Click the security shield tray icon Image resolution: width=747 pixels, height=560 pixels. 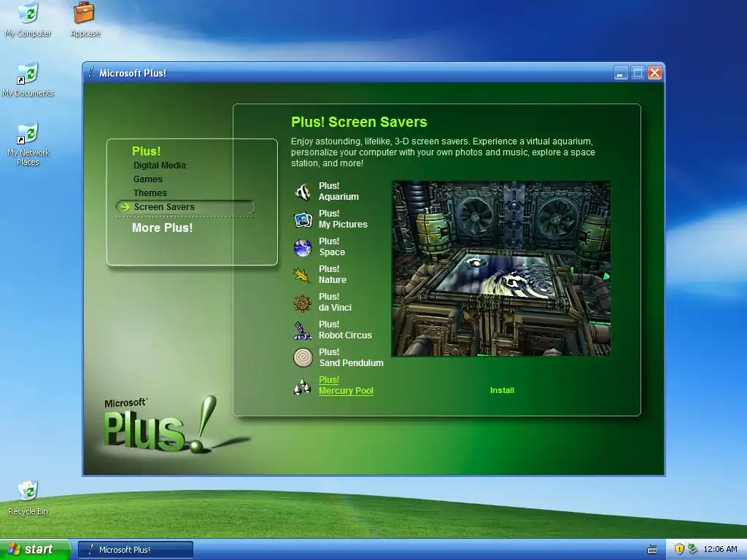coord(679,549)
